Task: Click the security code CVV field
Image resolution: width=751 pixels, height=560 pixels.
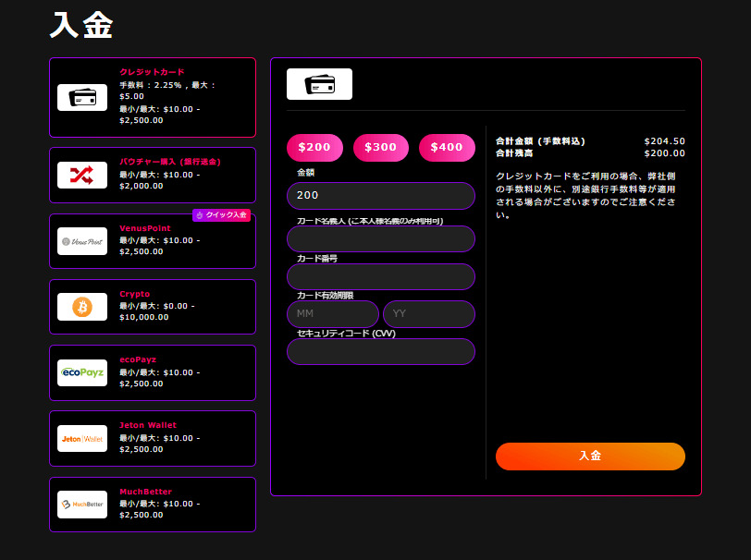Action: 381,352
